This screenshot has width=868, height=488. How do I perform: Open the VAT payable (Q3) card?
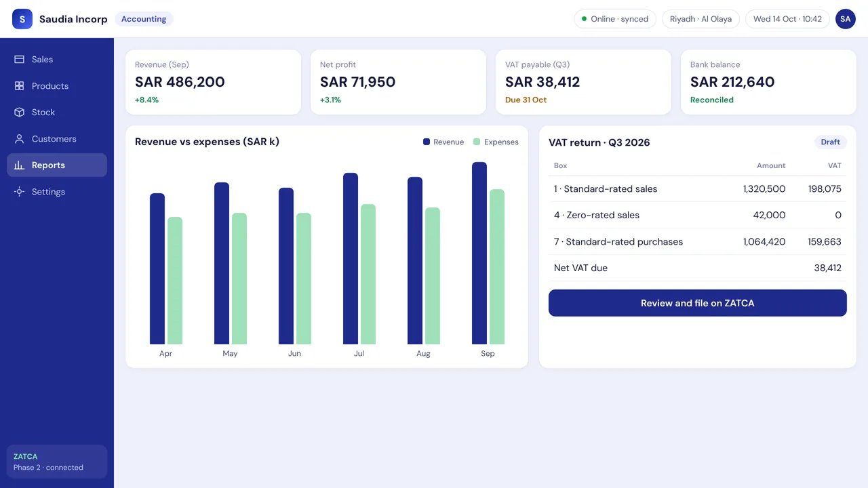[x=583, y=82]
